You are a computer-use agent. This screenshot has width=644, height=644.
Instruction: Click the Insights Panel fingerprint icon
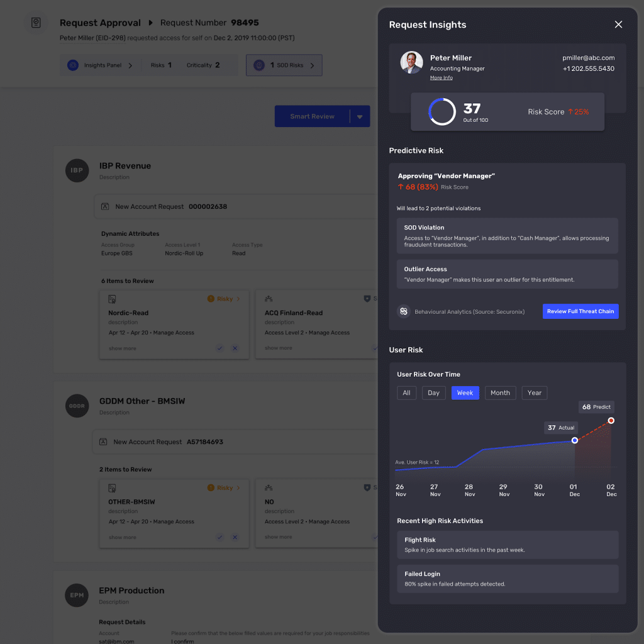(x=73, y=65)
